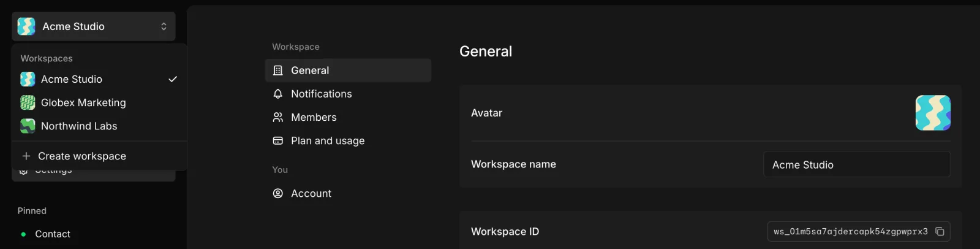The height and width of the screenshot is (249, 980).
Task: Open the Account settings page
Action: [348, 193]
